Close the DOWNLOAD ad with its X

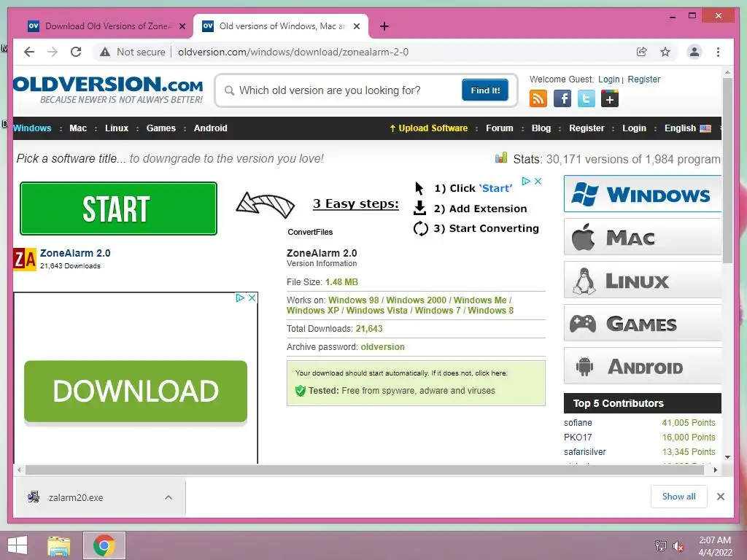tap(252, 297)
